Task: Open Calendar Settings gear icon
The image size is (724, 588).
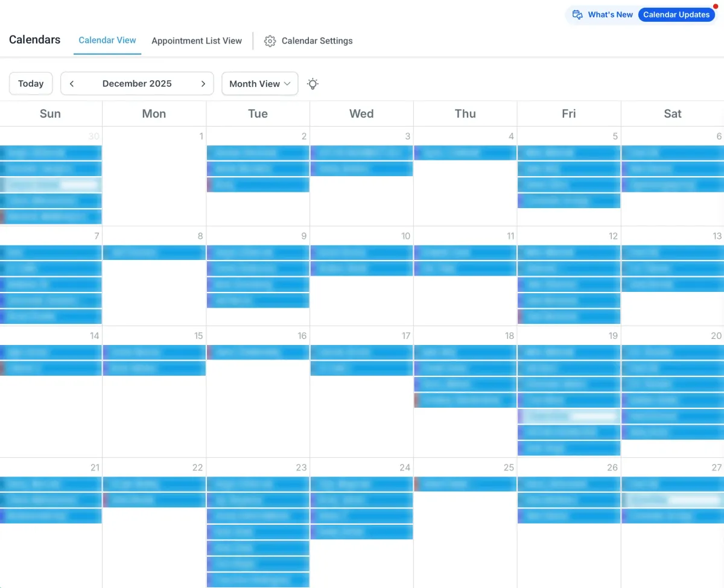Action: [x=270, y=41]
